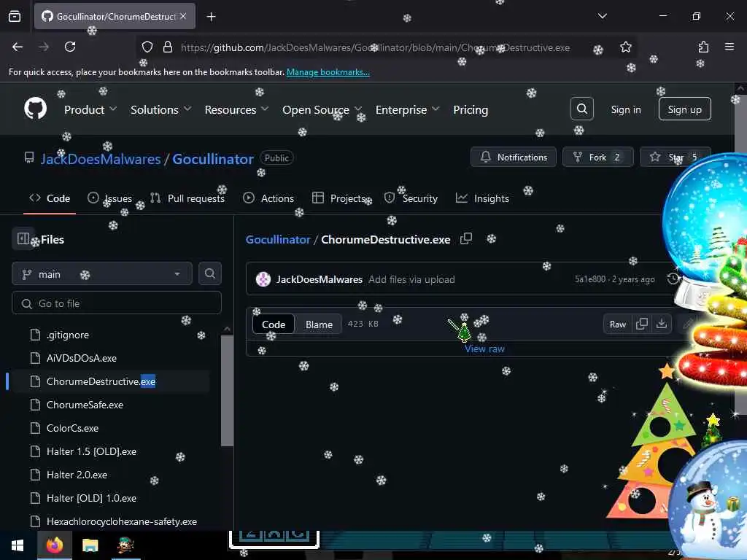747x560 pixels.
Task: Click the Windows Start button
Action: coord(18,545)
